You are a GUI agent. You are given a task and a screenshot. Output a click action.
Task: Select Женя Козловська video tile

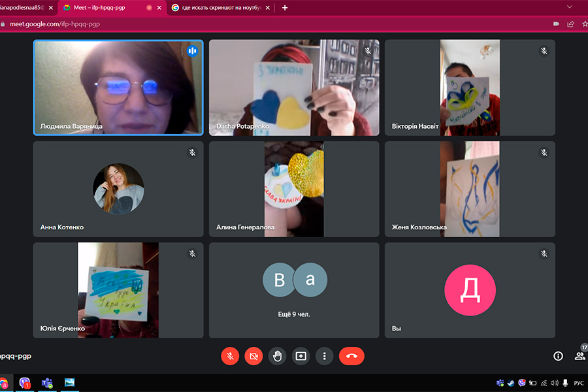point(470,189)
